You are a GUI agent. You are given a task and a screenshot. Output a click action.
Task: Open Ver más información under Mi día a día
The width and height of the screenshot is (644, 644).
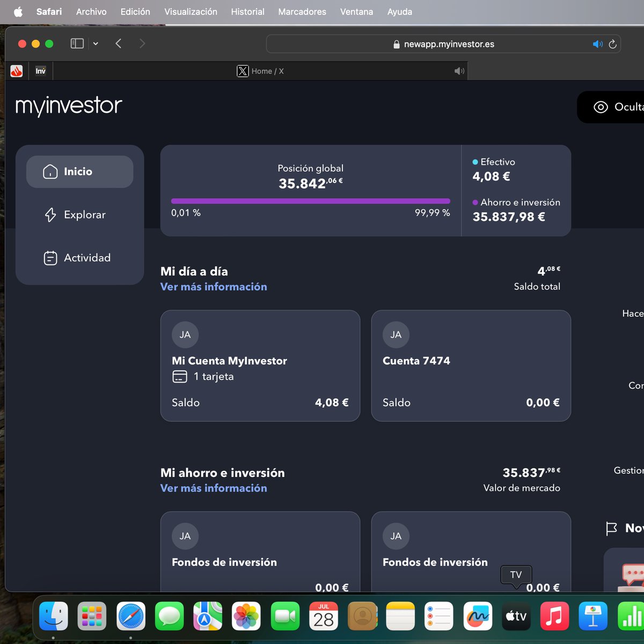click(x=214, y=287)
